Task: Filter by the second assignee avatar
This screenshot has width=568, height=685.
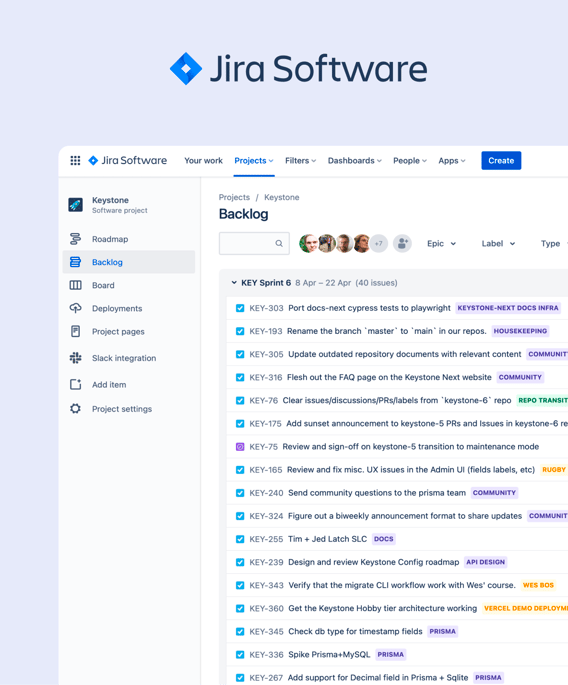Action: [327, 243]
